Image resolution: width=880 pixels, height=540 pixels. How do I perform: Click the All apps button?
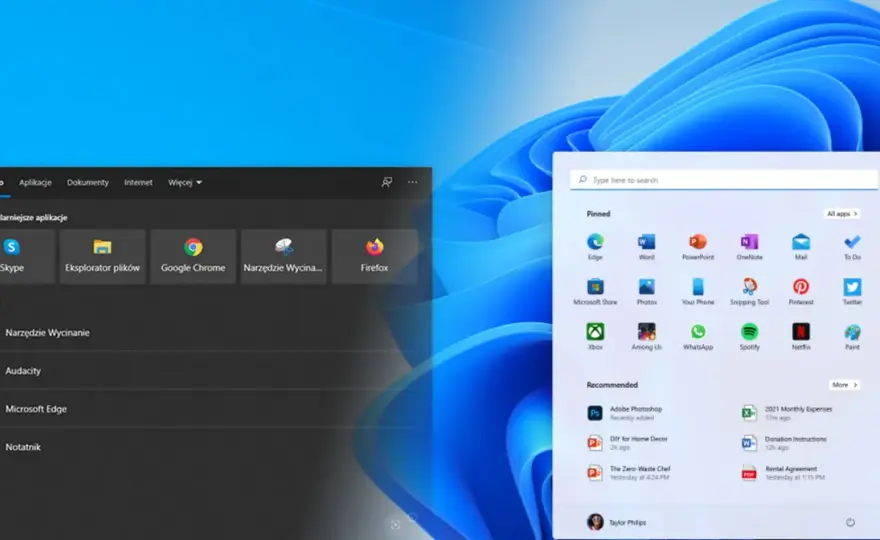(841, 214)
